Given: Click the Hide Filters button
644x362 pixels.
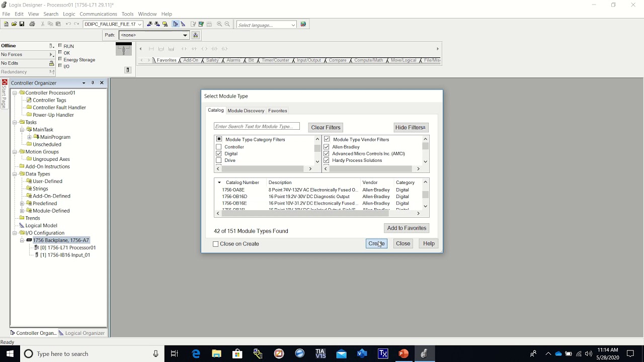Looking at the screenshot, I should point(411,127).
